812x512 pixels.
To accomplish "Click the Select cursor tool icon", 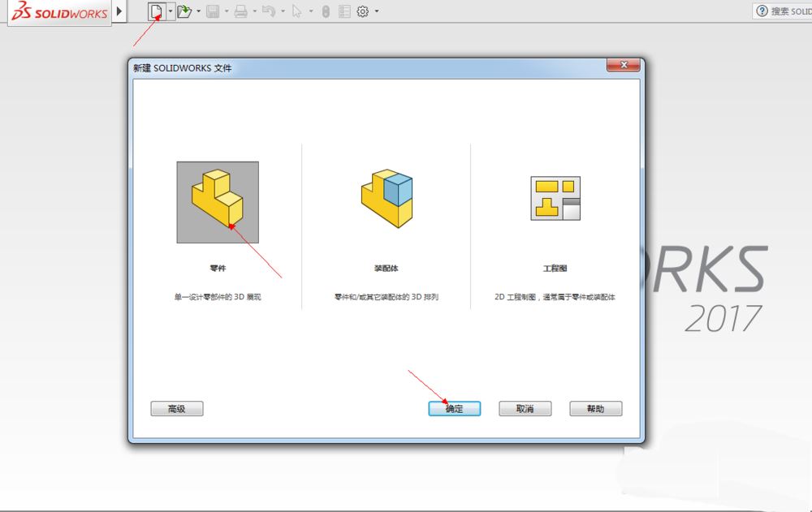I will pos(296,11).
